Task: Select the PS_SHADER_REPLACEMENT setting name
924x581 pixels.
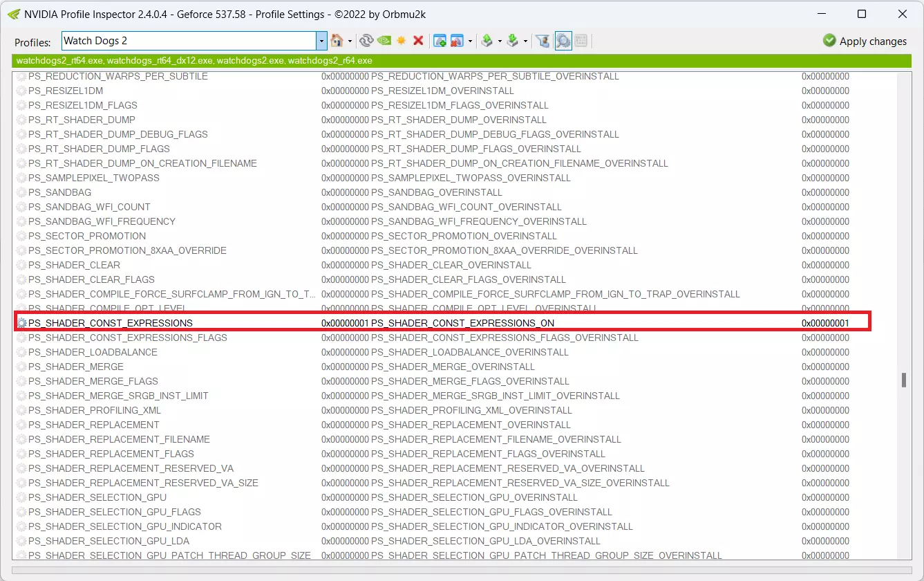Action: [x=94, y=425]
